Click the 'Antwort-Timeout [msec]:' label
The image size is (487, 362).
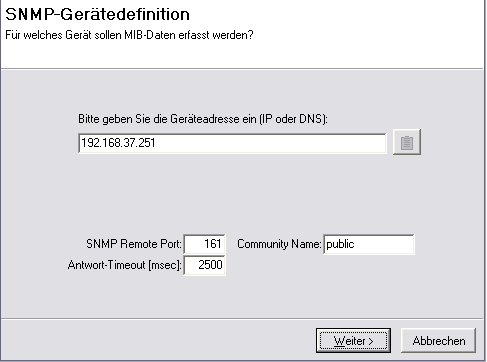[x=125, y=265]
